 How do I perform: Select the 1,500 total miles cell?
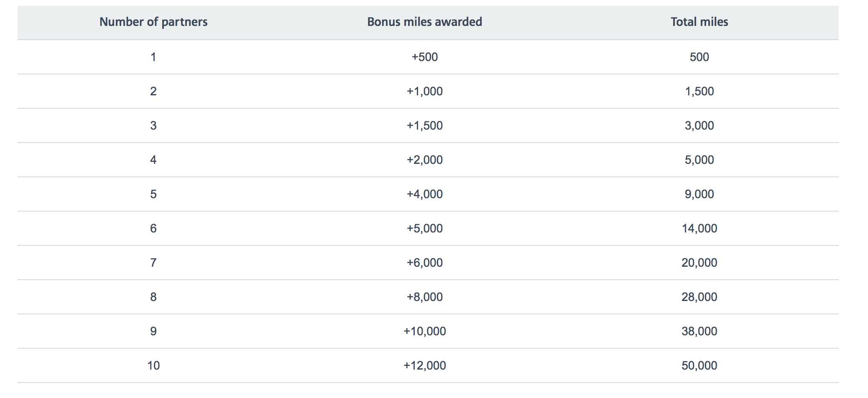(x=699, y=91)
